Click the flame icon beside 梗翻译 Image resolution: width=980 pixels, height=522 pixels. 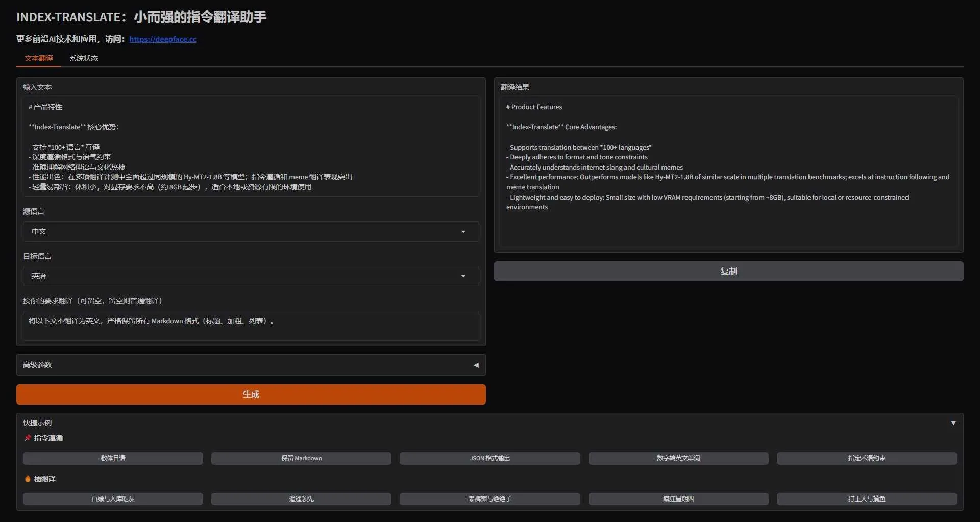click(x=28, y=479)
